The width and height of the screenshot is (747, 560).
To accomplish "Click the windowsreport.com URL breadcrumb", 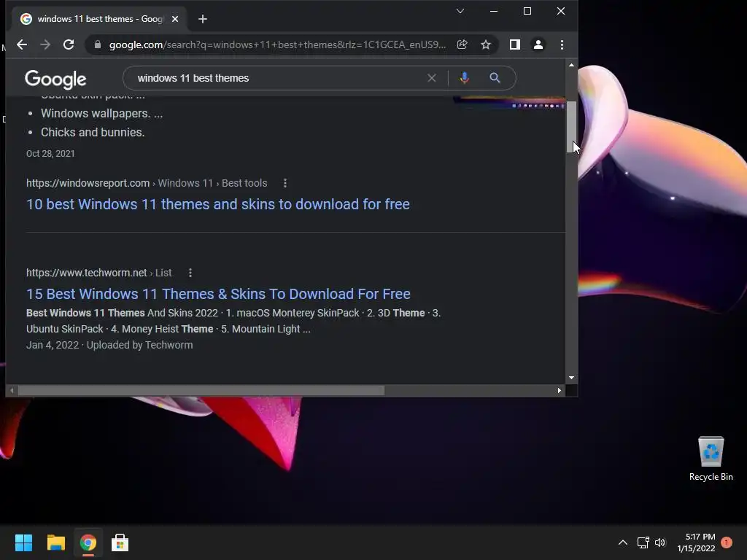I will [x=147, y=183].
